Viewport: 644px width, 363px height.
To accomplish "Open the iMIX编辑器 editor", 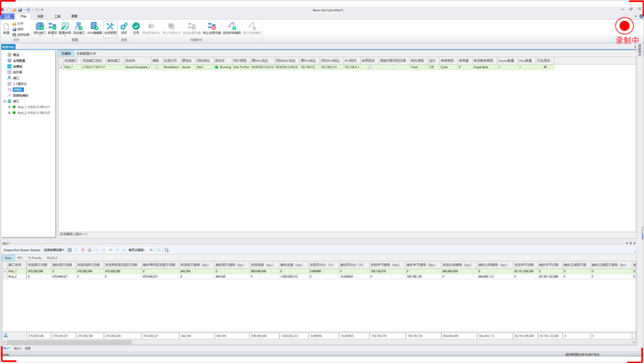I will point(94,27).
